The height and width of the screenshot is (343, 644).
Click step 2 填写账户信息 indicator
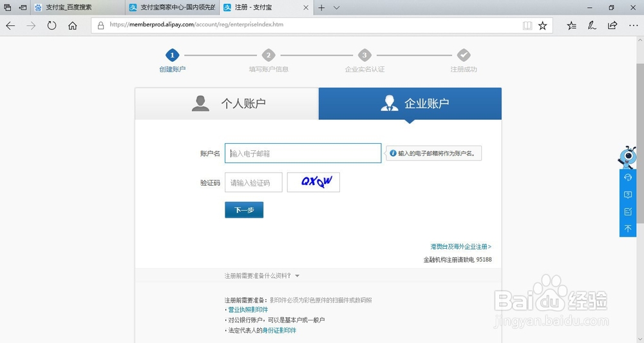click(269, 60)
